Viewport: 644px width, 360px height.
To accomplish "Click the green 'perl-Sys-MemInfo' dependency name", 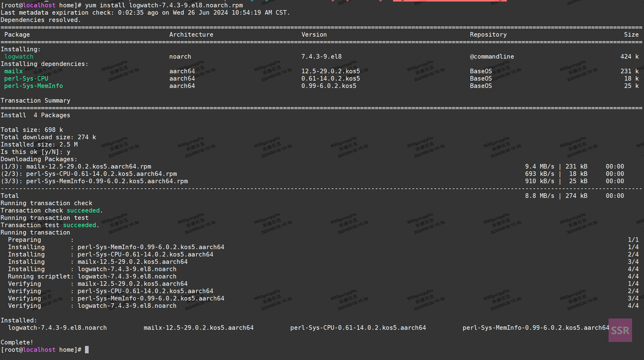I will coord(34,86).
